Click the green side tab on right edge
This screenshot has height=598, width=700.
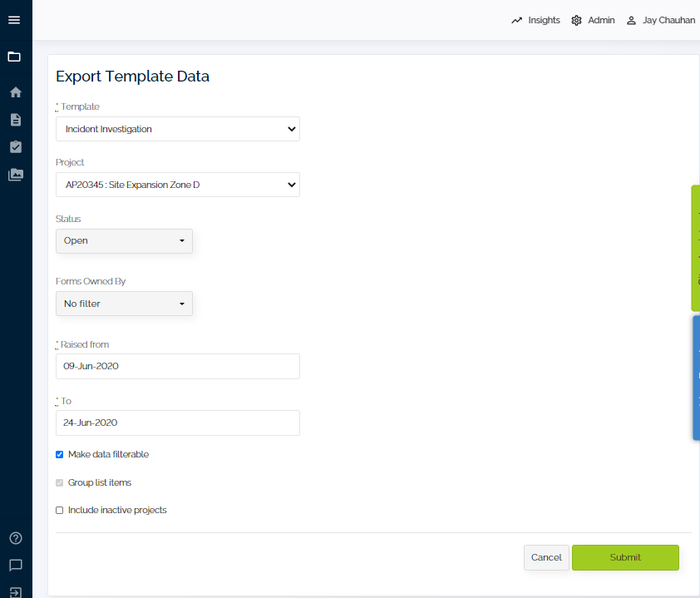point(696,248)
